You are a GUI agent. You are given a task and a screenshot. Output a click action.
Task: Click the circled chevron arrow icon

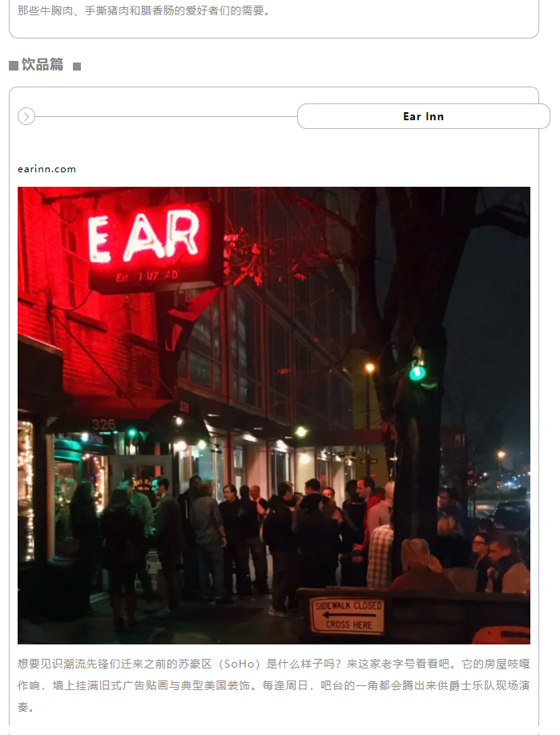[26, 116]
